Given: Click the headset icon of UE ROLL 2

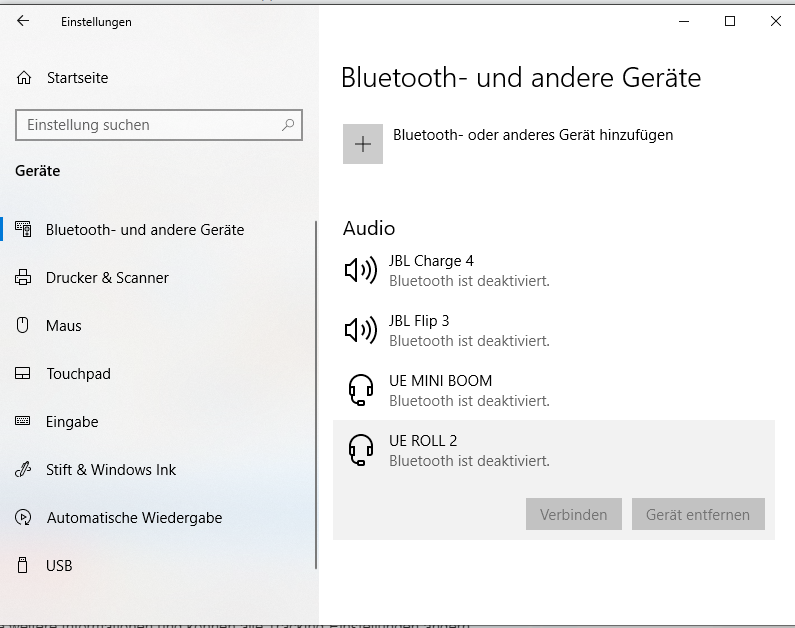Looking at the screenshot, I should tap(361, 450).
